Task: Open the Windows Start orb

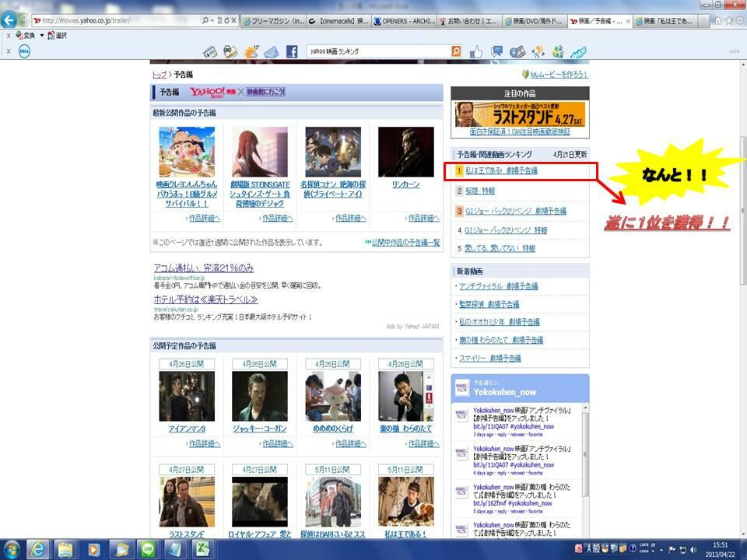Action: [x=12, y=550]
